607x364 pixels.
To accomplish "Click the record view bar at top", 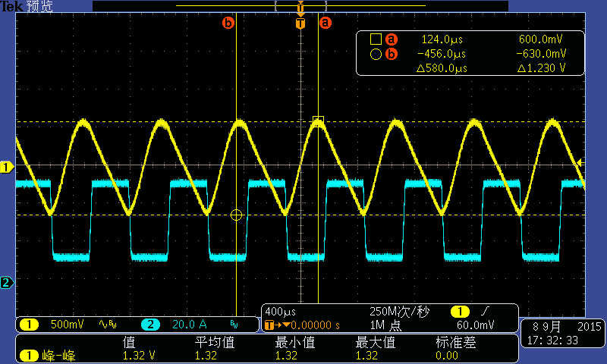I will (300, 6).
